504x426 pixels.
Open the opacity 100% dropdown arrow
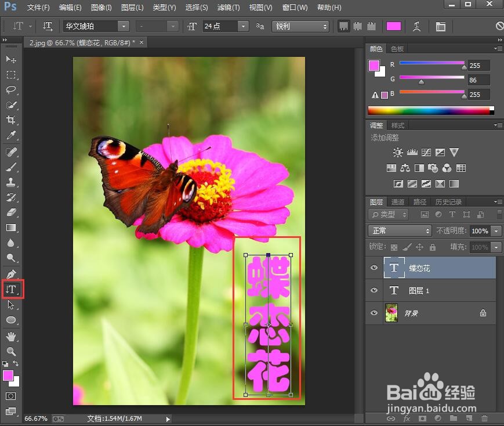coord(496,231)
